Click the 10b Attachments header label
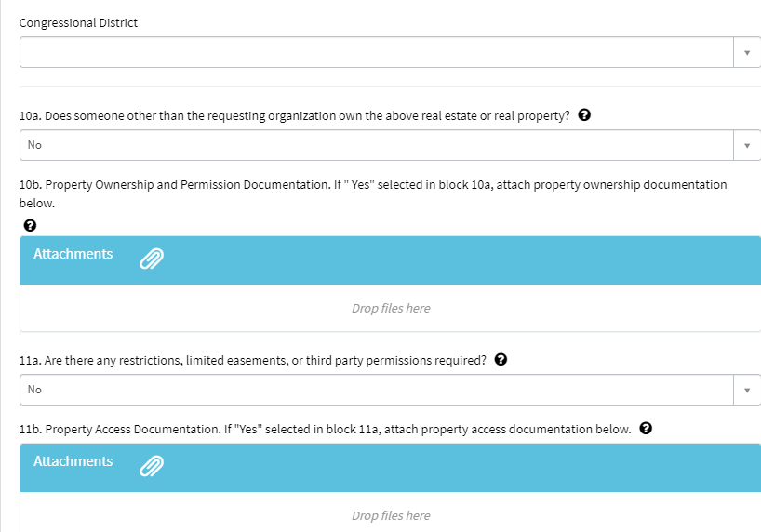The width and height of the screenshot is (761, 532). tap(73, 254)
